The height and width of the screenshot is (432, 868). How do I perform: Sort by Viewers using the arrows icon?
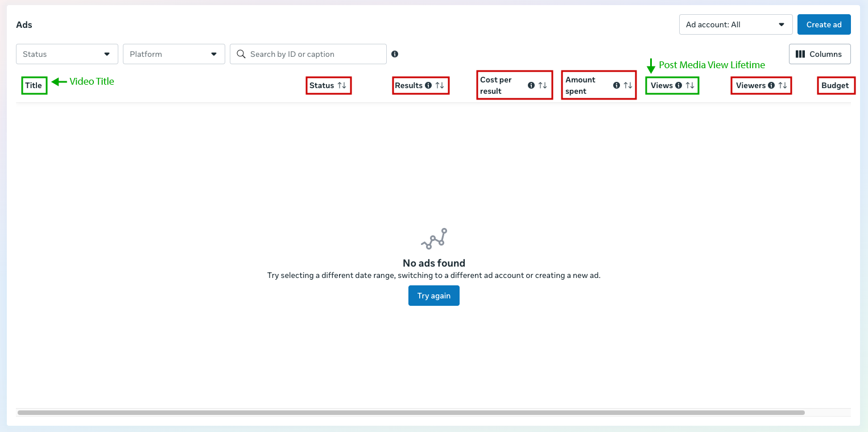(783, 85)
